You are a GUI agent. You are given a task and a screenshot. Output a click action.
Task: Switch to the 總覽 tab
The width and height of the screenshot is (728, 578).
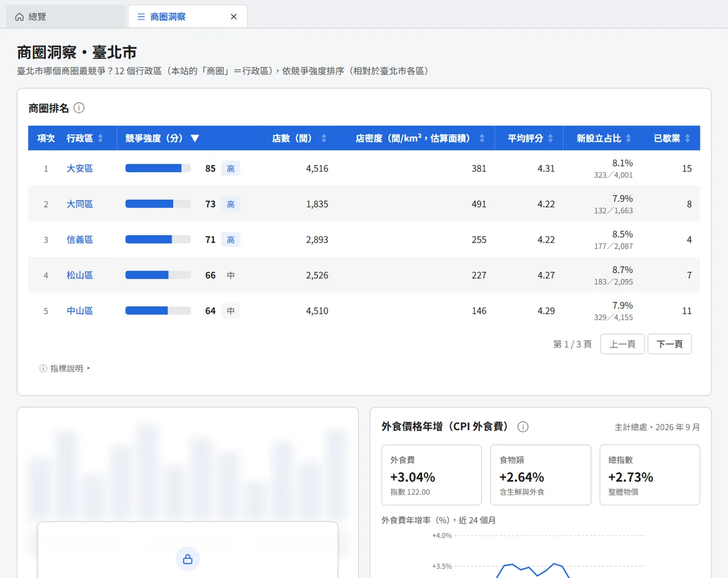pos(66,17)
